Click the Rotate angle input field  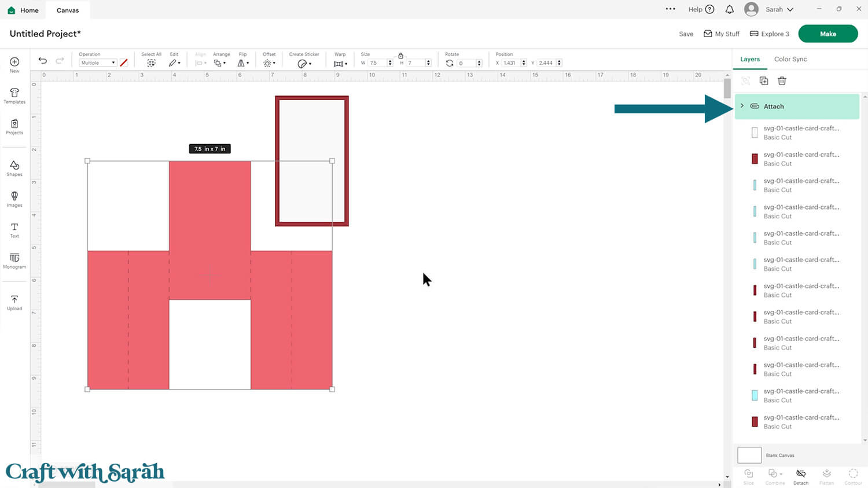point(466,63)
